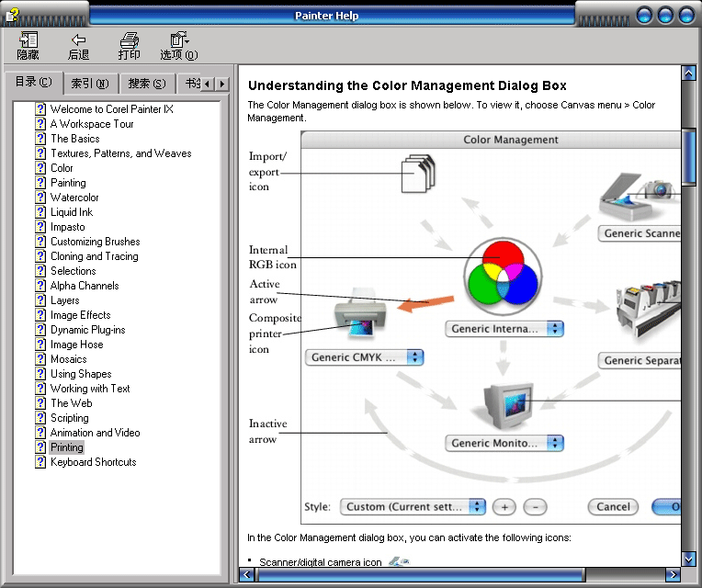Screen dimensions: 702x588
Task: Select the Color topic
Action: click(62, 168)
